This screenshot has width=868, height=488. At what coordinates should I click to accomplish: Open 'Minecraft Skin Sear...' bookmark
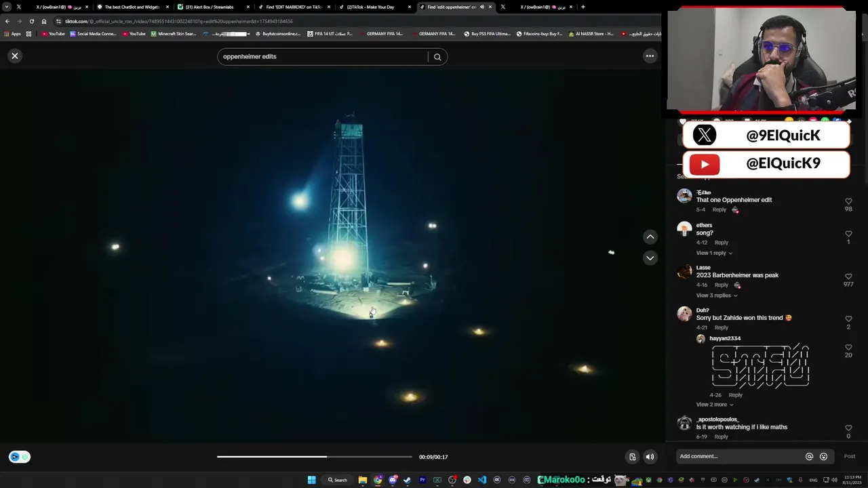[x=174, y=34]
